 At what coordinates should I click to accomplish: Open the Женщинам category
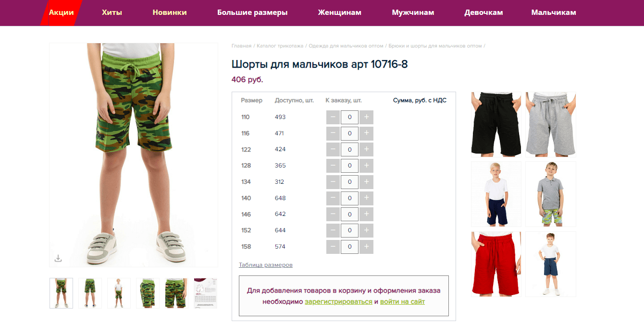point(339,12)
